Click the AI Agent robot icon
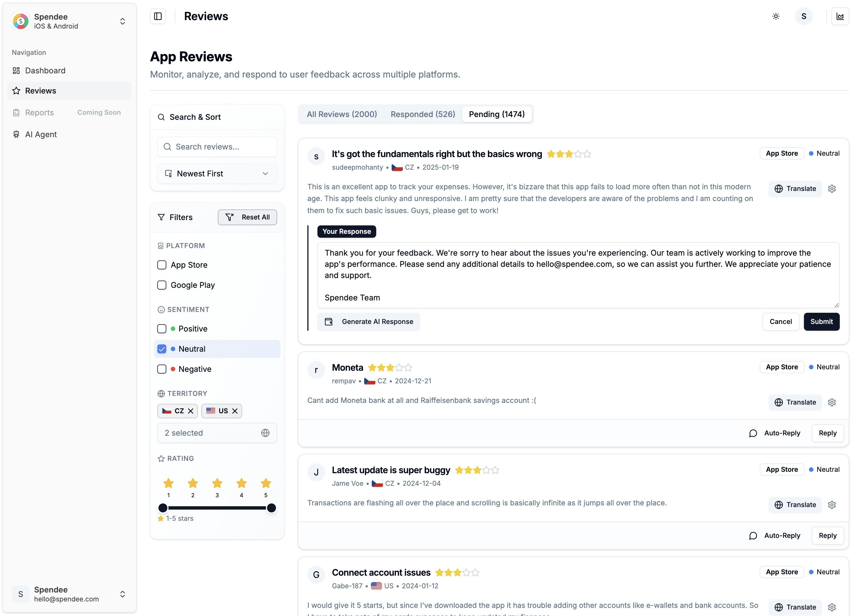This screenshot has width=856, height=616. [x=16, y=134]
